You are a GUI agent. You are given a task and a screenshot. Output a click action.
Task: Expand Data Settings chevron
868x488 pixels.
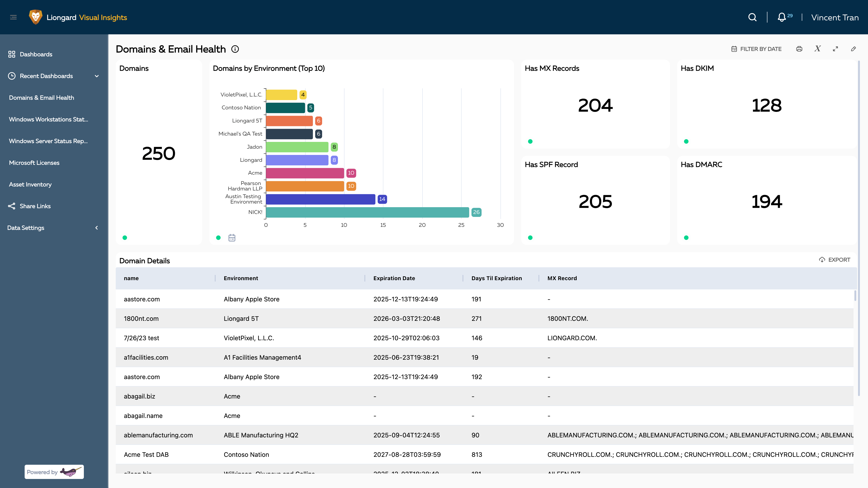(x=97, y=228)
